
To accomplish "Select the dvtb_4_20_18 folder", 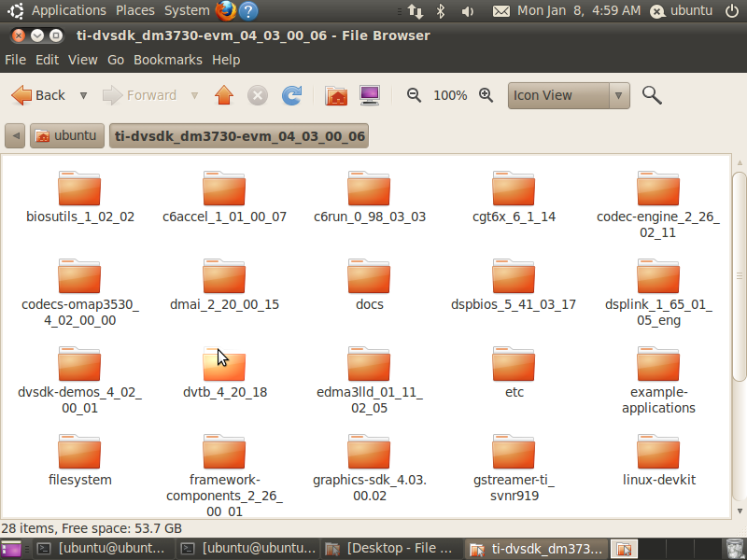I will [224, 372].
